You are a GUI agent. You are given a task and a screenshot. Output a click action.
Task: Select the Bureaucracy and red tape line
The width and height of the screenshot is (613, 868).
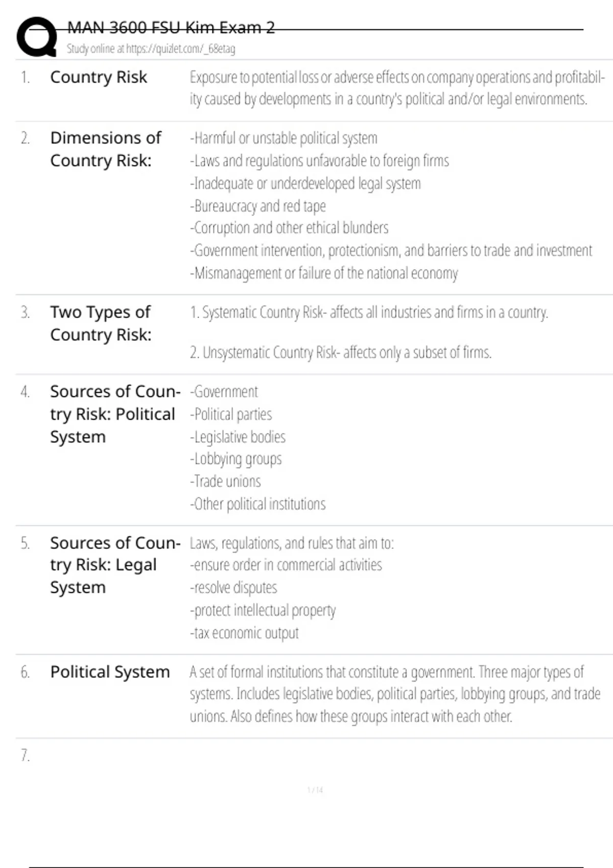point(258,206)
